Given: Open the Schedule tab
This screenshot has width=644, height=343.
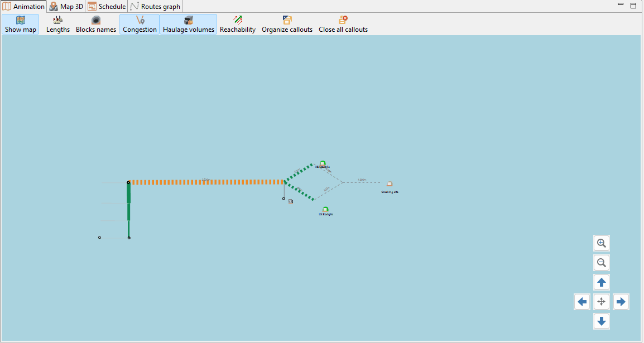Looking at the screenshot, I should [x=107, y=7].
